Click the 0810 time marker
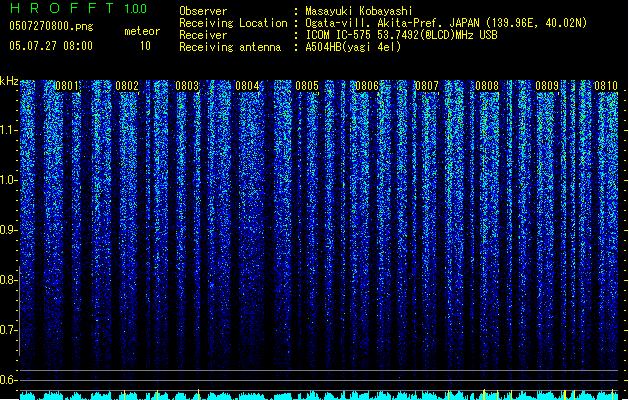Image resolution: width=629 pixels, height=400 pixels. [x=606, y=86]
